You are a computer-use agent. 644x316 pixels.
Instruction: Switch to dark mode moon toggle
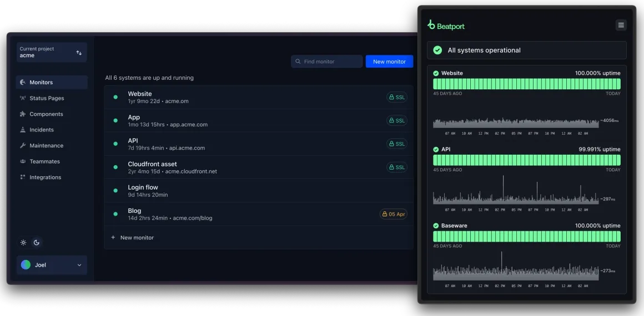37,243
